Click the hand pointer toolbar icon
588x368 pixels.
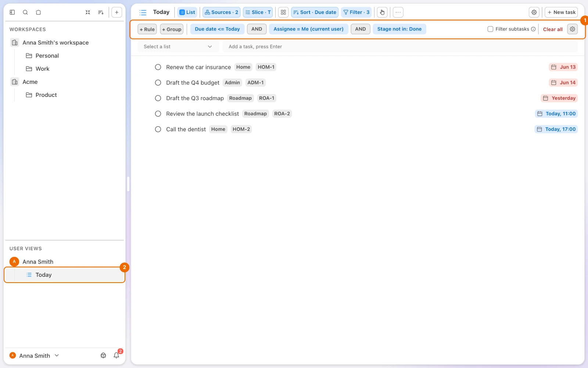[x=382, y=12]
